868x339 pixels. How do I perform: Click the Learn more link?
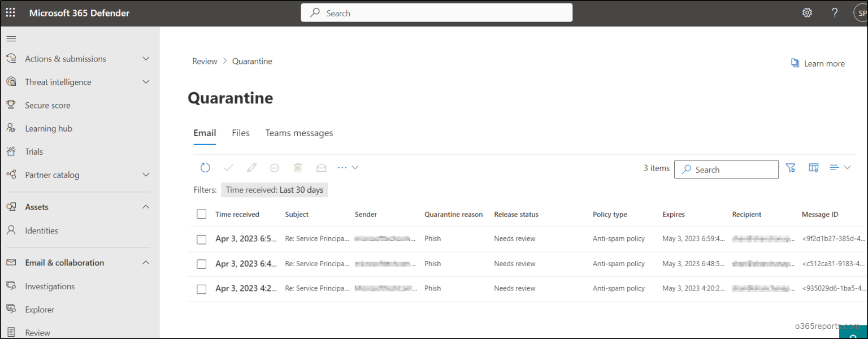click(x=824, y=63)
